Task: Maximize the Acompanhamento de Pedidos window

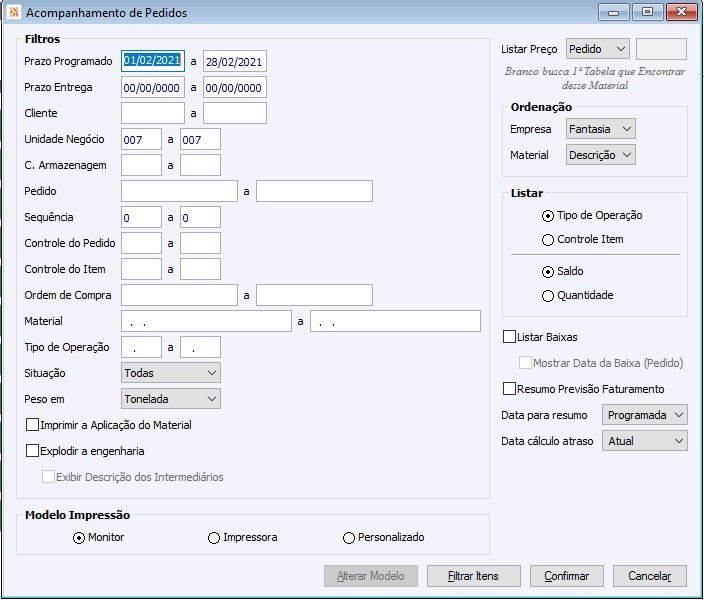Action: pos(647,12)
